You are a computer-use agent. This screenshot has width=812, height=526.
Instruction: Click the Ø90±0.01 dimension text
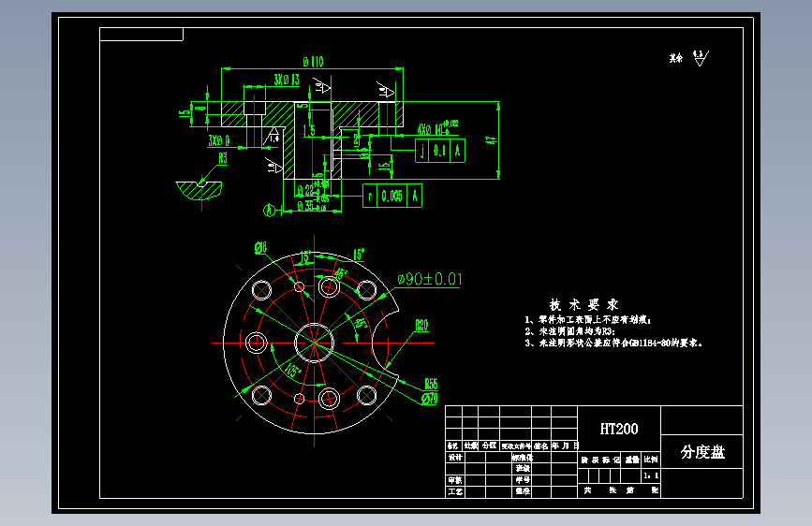pyautogui.click(x=429, y=280)
